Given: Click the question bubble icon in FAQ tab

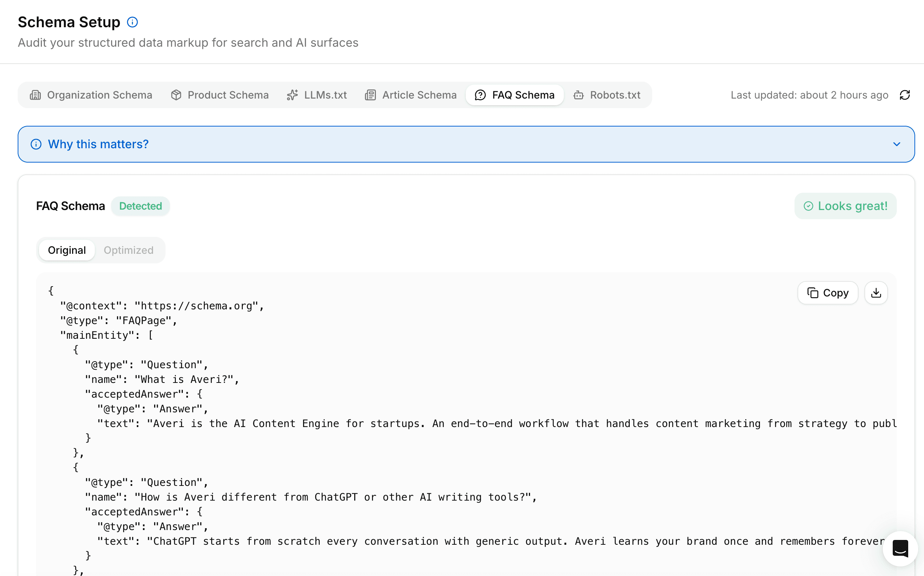Looking at the screenshot, I should (x=480, y=95).
